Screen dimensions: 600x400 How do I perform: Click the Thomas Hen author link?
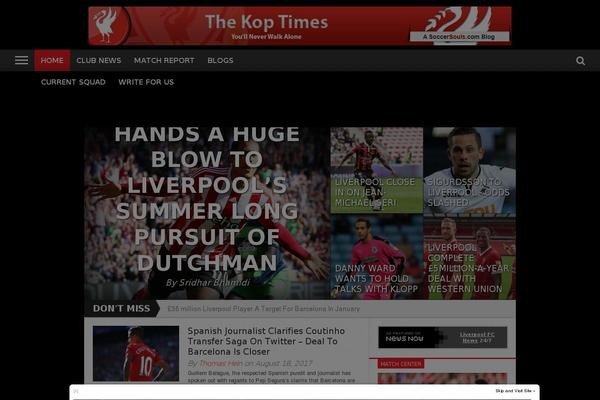tap(221, 363)
